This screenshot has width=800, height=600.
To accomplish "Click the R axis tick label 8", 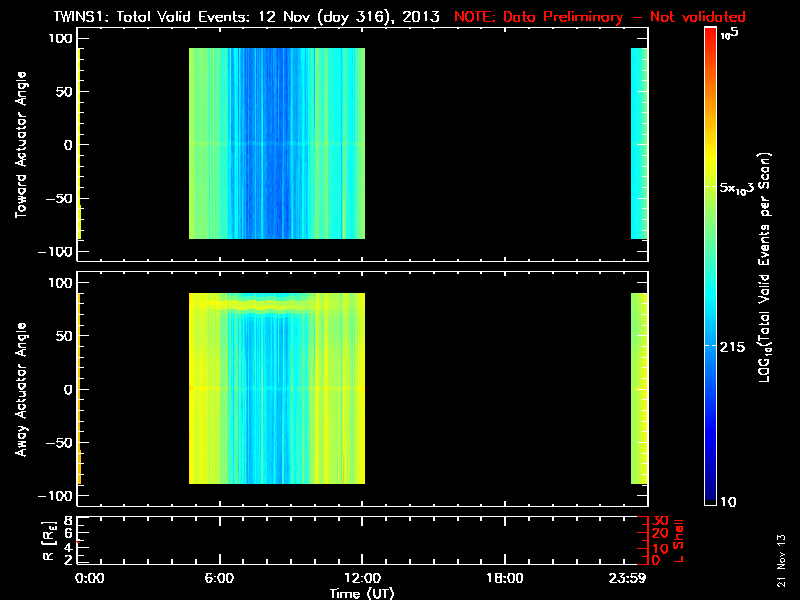I will 67,521.
